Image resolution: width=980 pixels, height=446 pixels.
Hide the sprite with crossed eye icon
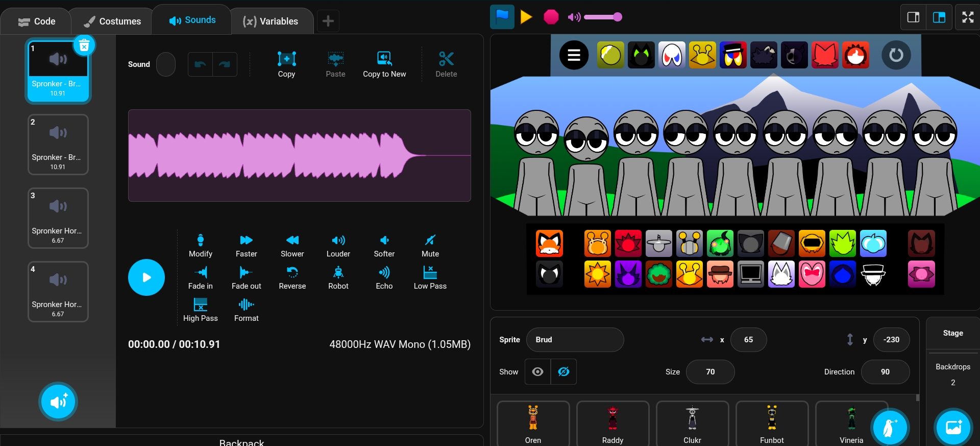click(x=563, y=372)
